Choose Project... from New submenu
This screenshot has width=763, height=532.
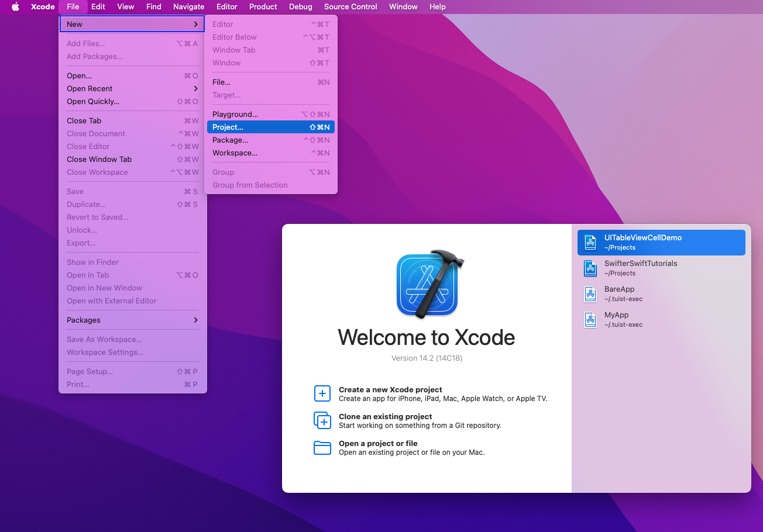tap(271, 127)
